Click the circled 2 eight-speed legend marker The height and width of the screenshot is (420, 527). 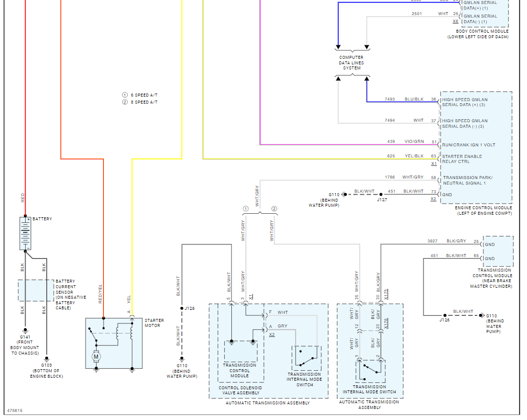point(125,102)
